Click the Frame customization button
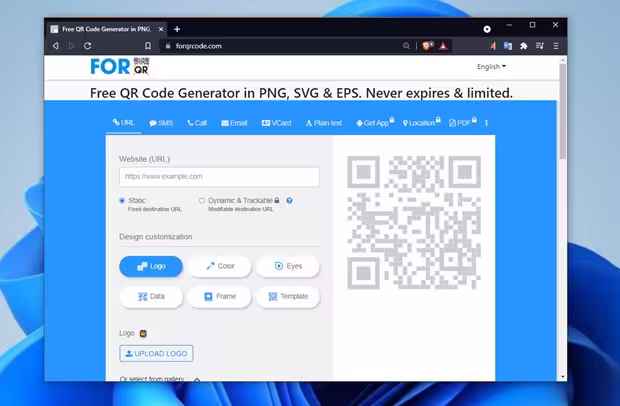The width and height of the screenshot is (620, 406). click(x=220, y=296)
